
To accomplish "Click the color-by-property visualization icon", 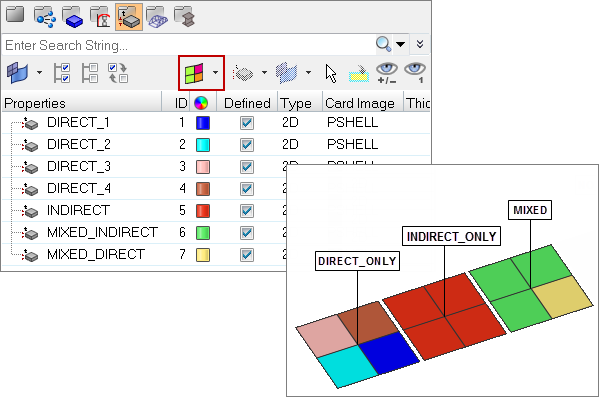I will pos(194,73).
